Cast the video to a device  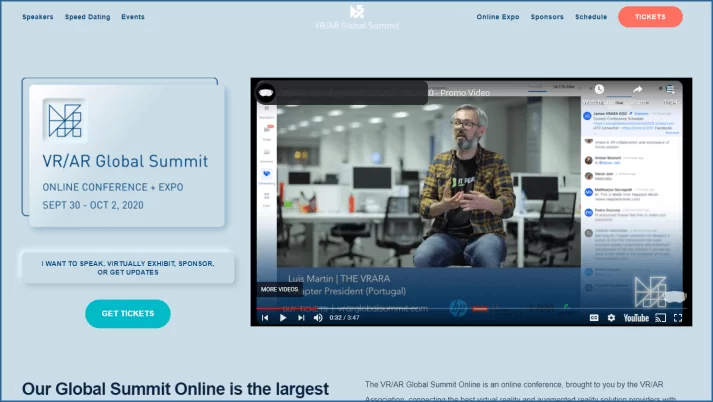tap(660, 318)
